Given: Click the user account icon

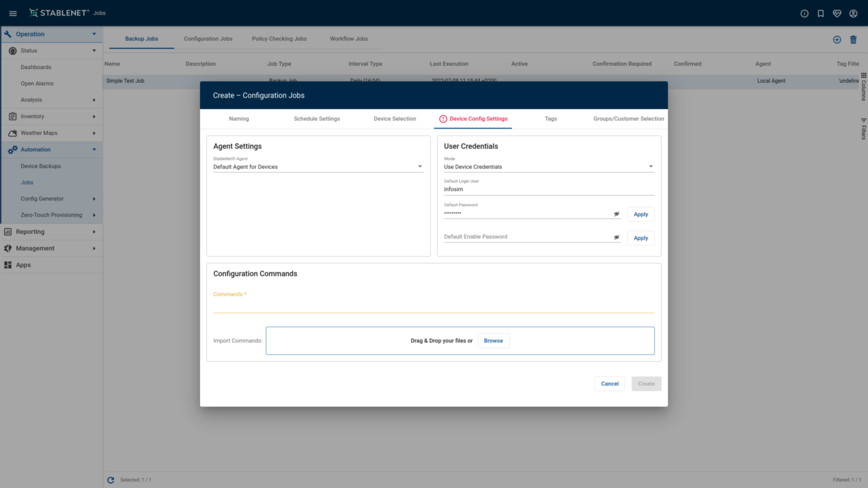Looking at the screenshot, I should point(853,14).
